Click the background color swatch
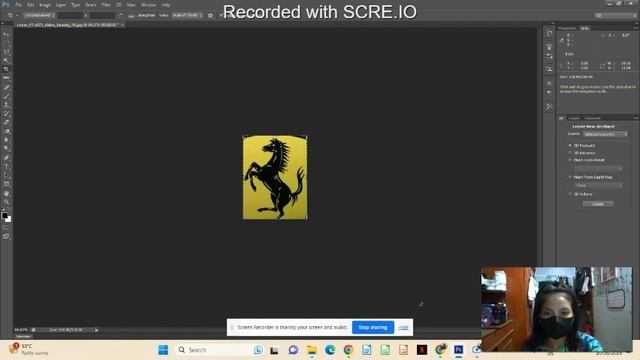Viewport: 640px width, 360px height. (x=8, y=219)
